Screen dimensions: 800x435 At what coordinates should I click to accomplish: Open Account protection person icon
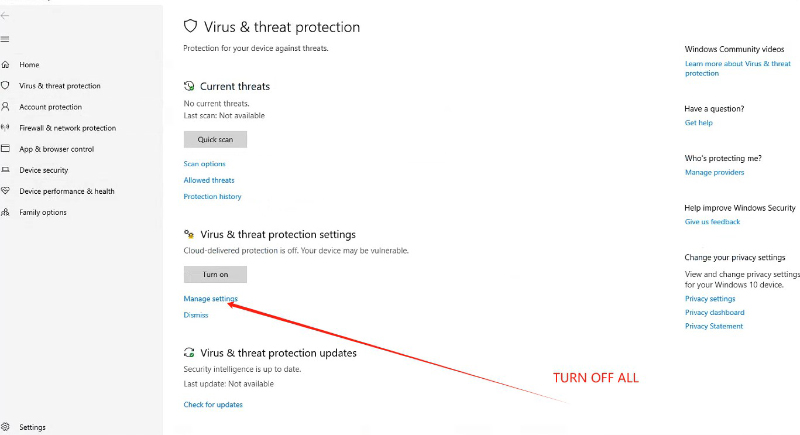[6, 107]
